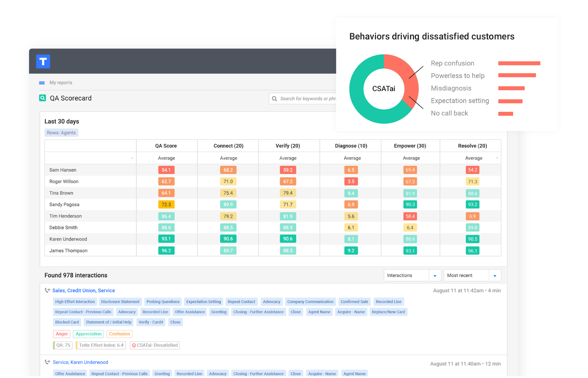The height and width of the screenshot is (378, 588).
Task: Open Sales, Credit Union, Service interaction link
Action: [x=84, y=291]
